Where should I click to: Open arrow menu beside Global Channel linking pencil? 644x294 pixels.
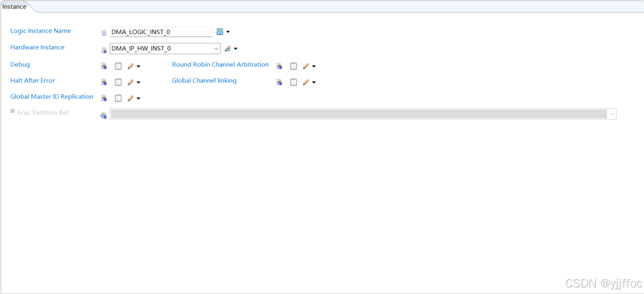pyautogui.click(x=314, y=82)
